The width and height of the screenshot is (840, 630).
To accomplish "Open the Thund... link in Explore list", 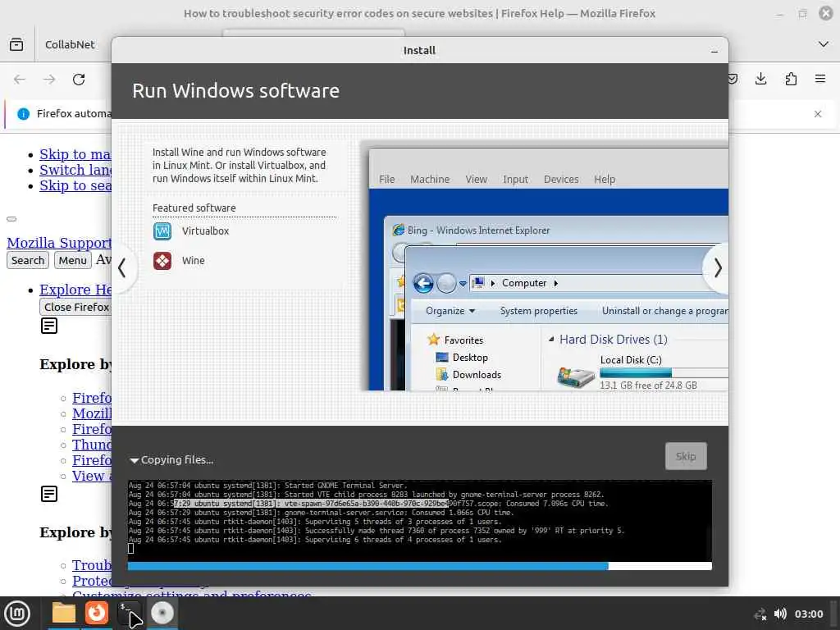I will tap(92, 445).
